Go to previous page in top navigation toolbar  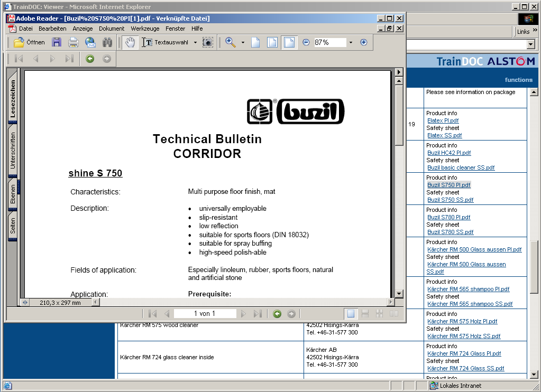pos(36,59)
